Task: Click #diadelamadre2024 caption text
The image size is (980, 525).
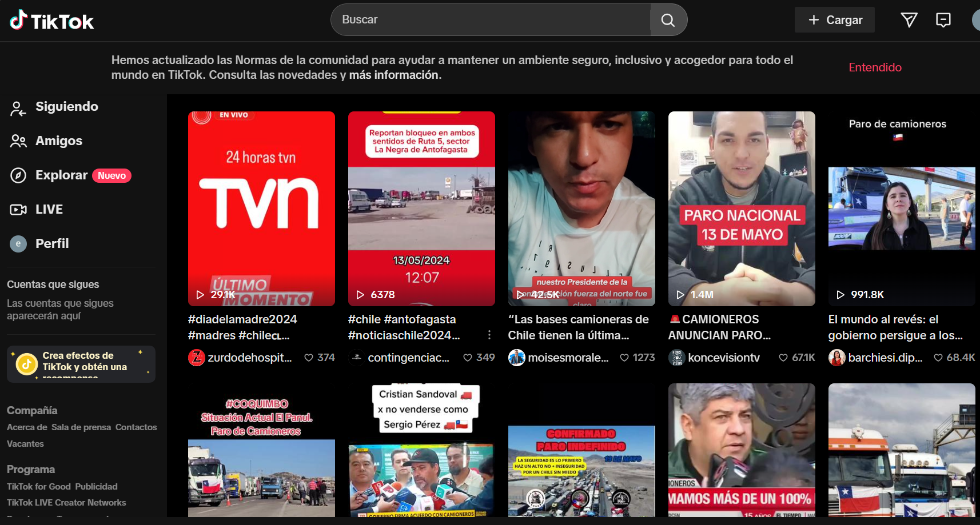Action: (242, 319)
